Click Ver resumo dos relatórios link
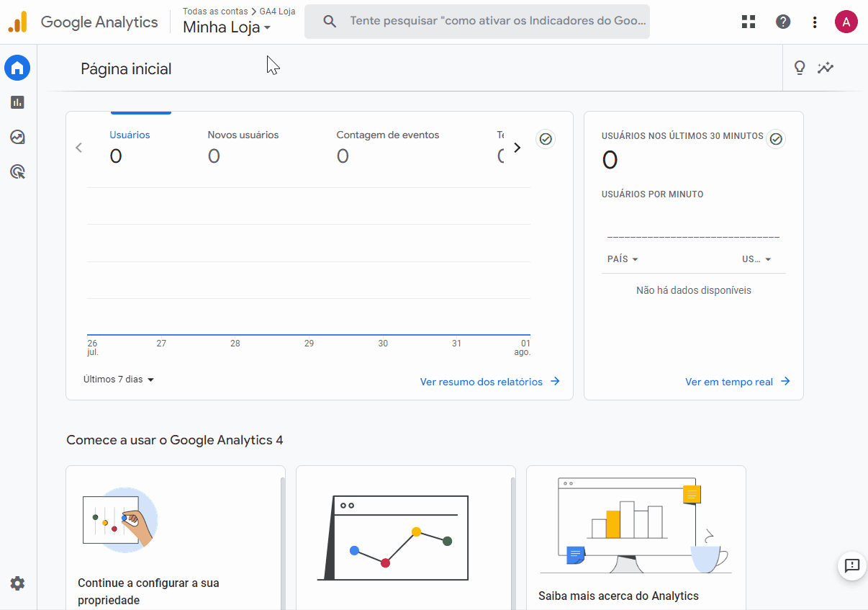This screenshot has width=868, height=610. coord(490,382)
